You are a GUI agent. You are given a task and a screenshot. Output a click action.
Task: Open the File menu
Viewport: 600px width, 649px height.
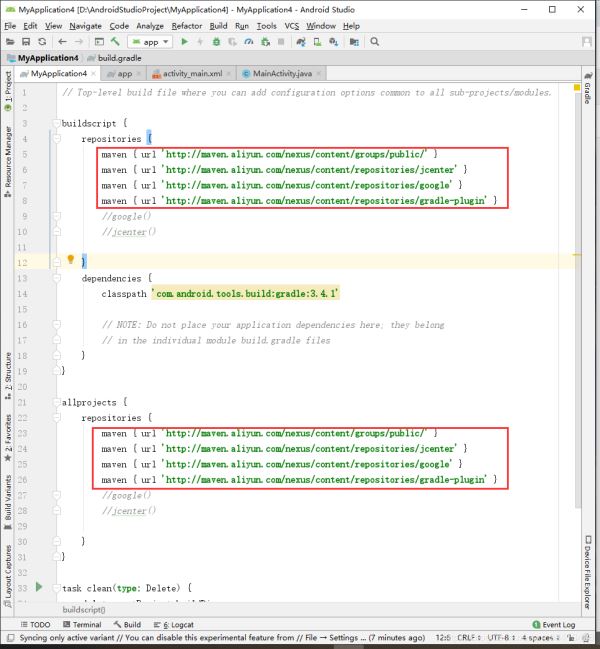coord(10,26)
